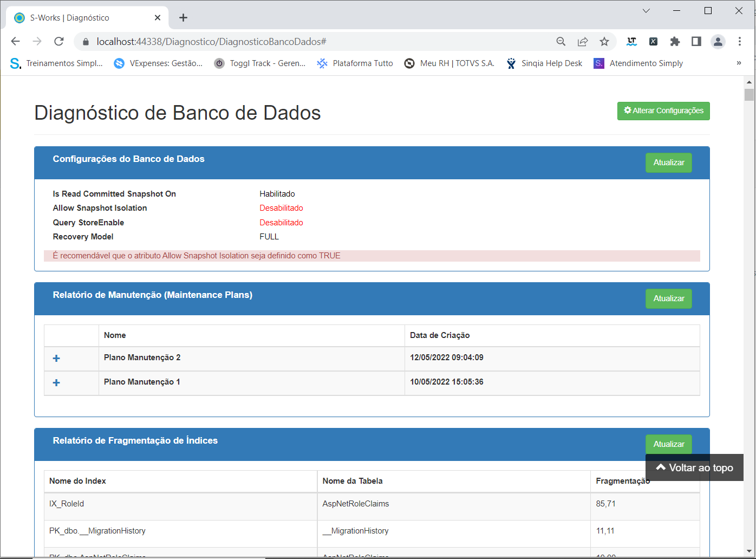The height and width of the screenshot is (559, 756).
Task: Click Atualizar in Relatório de Manutenção panel
Action: 669,298
